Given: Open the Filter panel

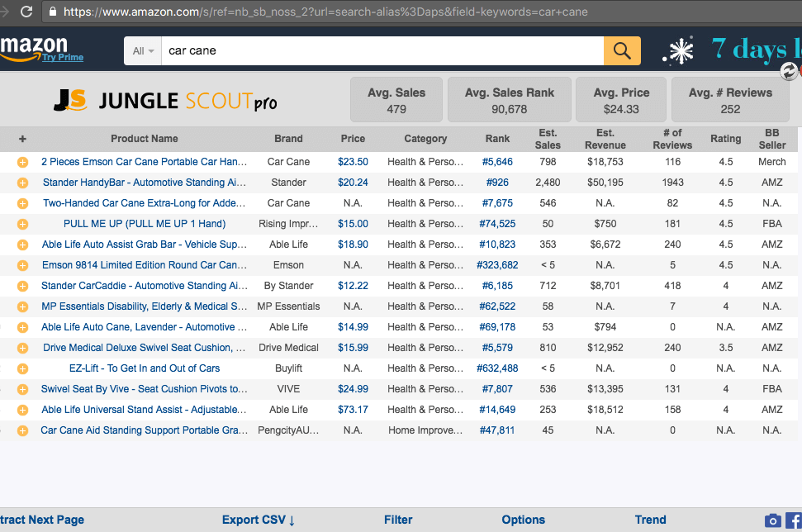Looking at the screenshot, I should coord(398,520).
